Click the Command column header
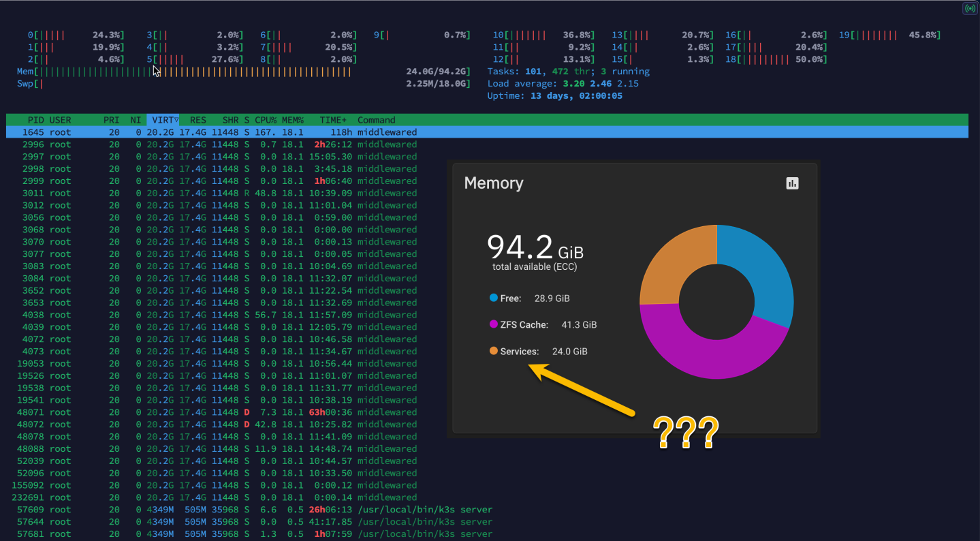This screenshot has height=541, width=980. [x=377, y=120]
